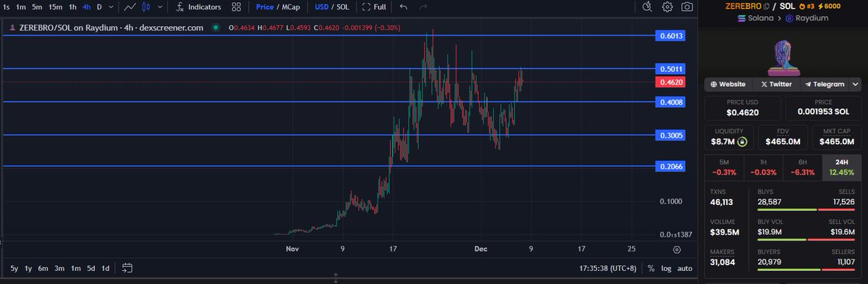Open chart settings gear icon
The image size is (868, 284).
pyautogui.click(x=667, y=7)
